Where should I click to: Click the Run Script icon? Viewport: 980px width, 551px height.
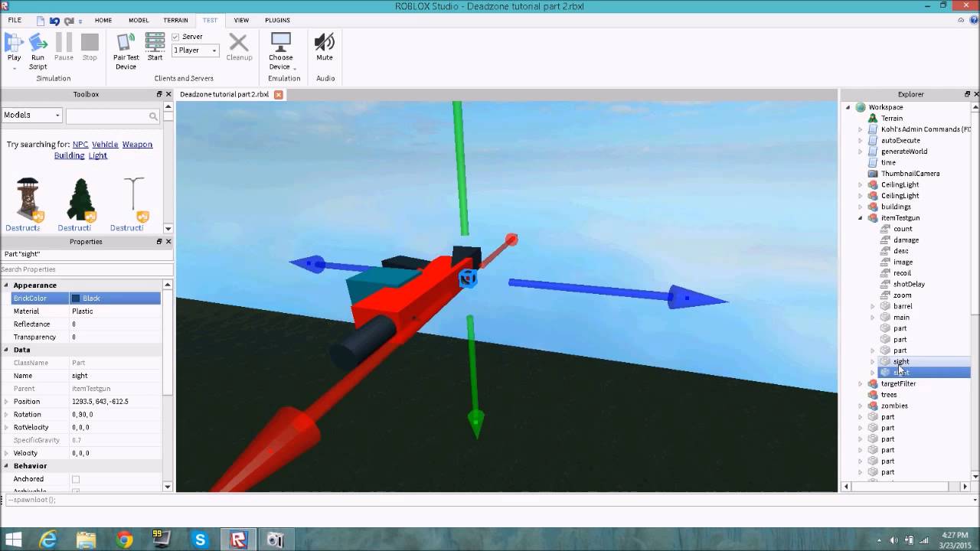click(x=38, y=43)
